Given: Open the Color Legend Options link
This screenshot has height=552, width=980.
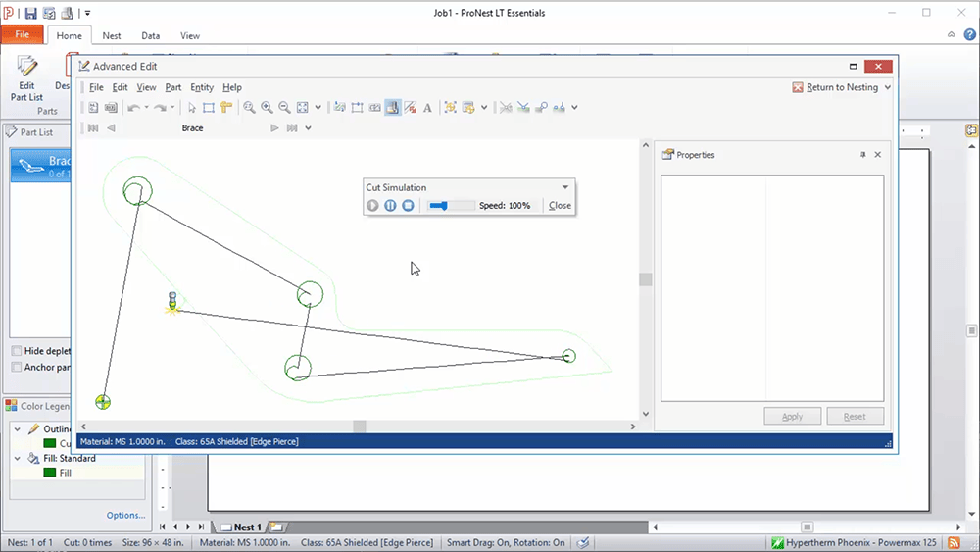Looking at the screenshot, I should pyautogui.click(x=125, y=515).
